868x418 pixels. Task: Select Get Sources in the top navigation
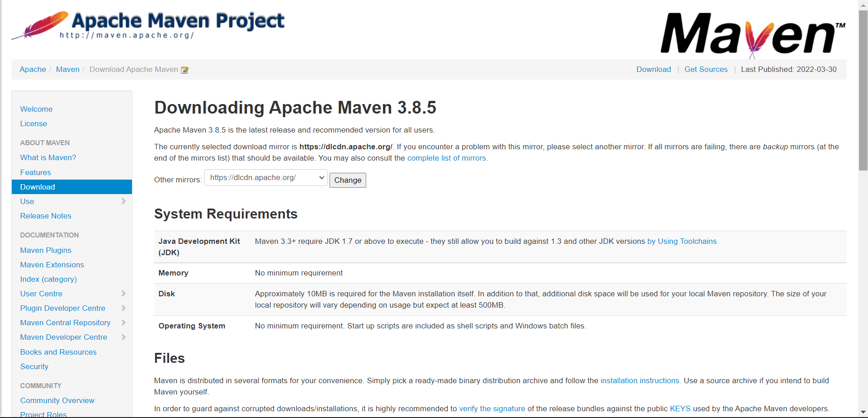[x=706, y=69]
